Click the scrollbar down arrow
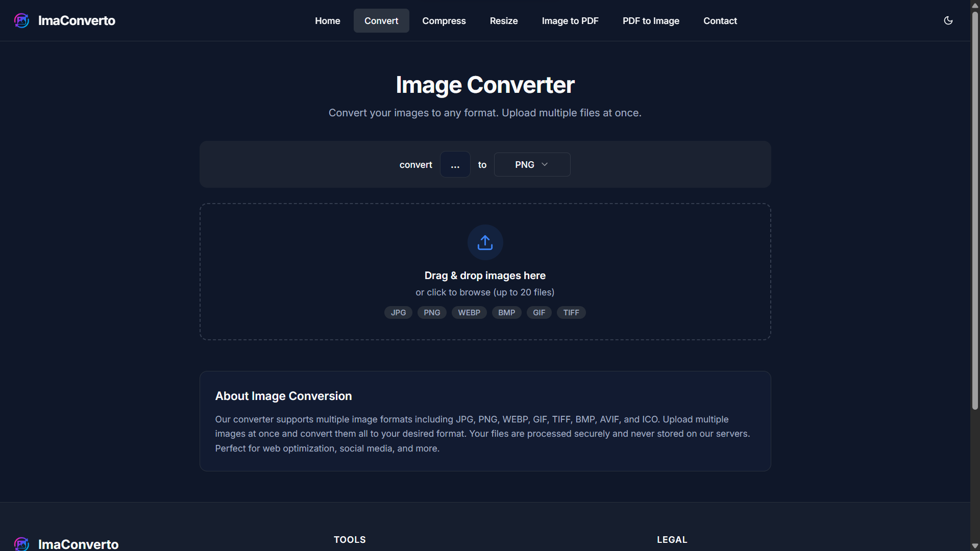 [974, 546]
